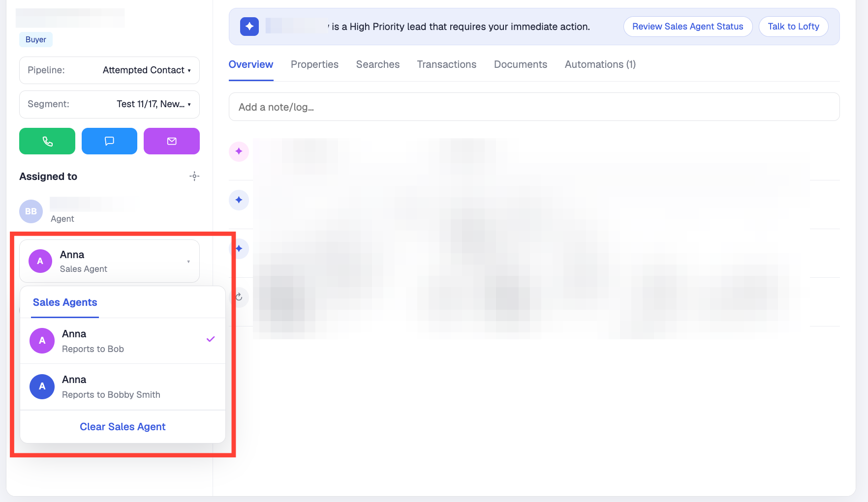The width and height of the screenshot is (868, 502).
Task: Click Review Sales Agent Status button
Action: (688, 27)
